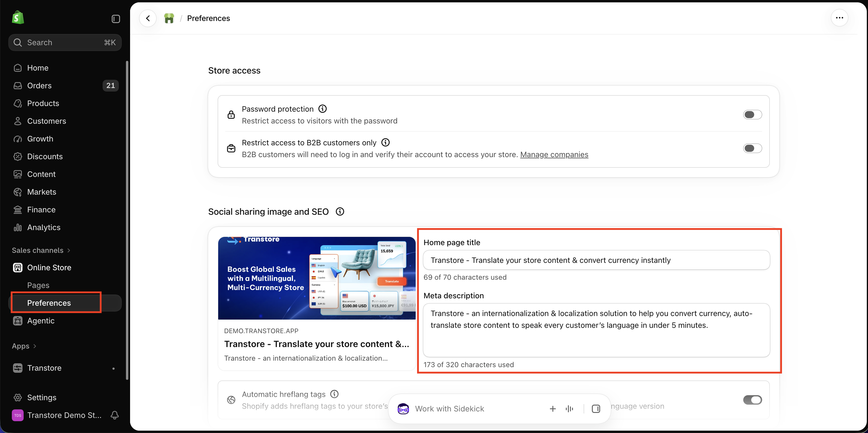Click the Sidekick voice input icon
This screenshot has height=433, width=868.
569,409
